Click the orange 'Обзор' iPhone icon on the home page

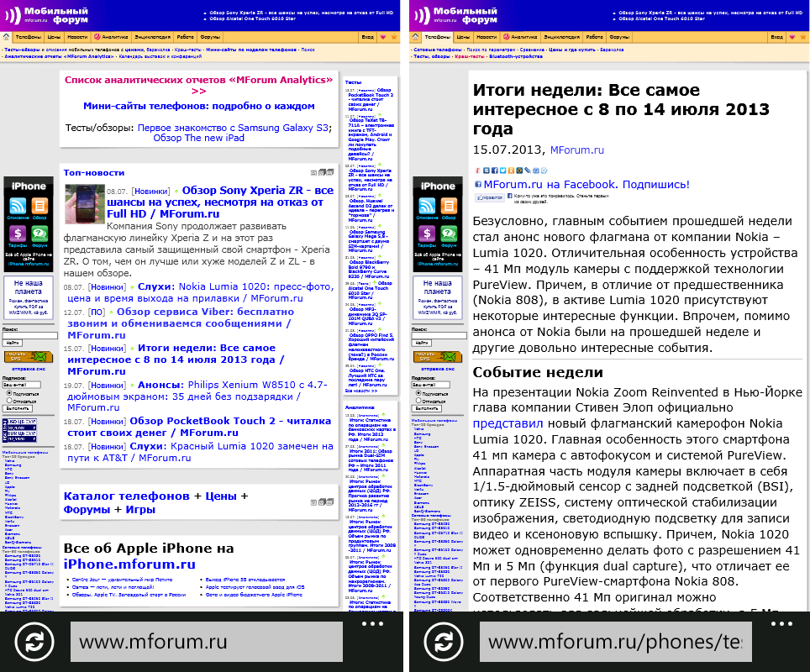point(39,206)
